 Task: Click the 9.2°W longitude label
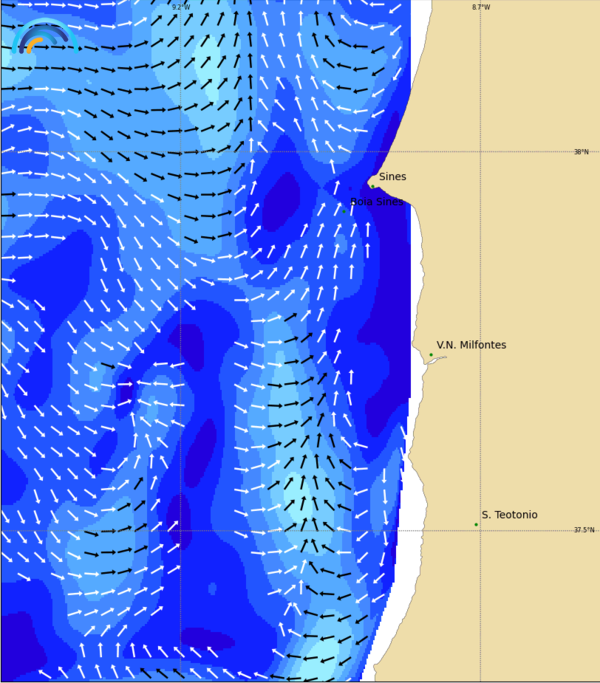click(x=180, y=7)
